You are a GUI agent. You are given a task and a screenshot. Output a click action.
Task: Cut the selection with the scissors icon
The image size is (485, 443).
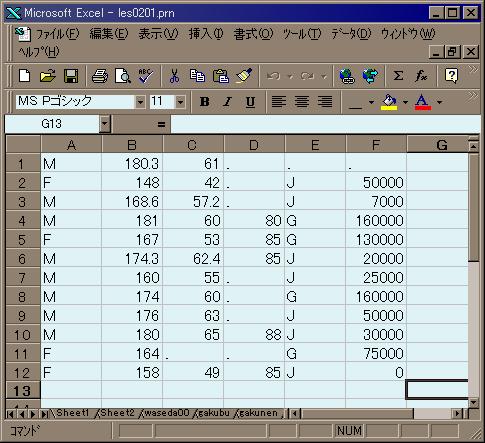pyautogui.click(x=174, y=76)
